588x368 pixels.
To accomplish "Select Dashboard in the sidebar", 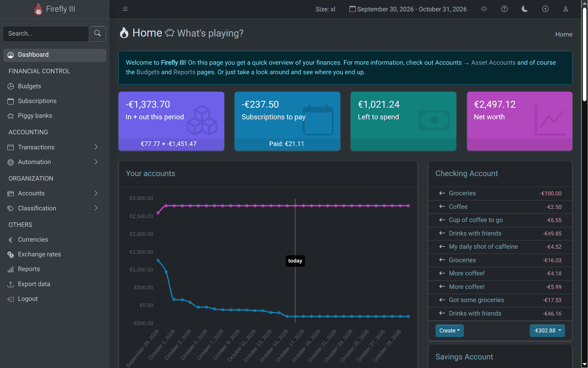I will [54, 55].
